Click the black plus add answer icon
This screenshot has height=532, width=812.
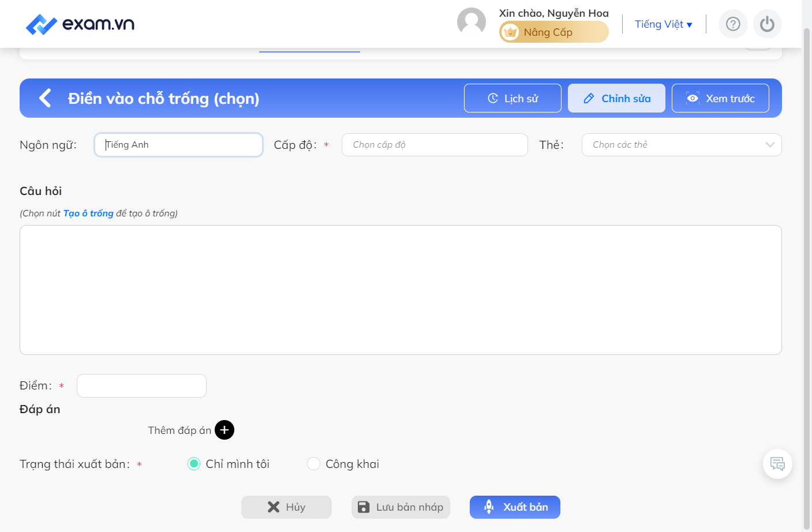point(224,430)
